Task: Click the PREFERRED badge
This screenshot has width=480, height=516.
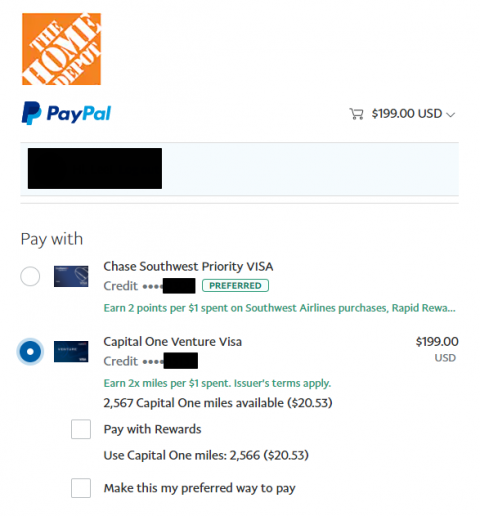Action: point(235,286)
